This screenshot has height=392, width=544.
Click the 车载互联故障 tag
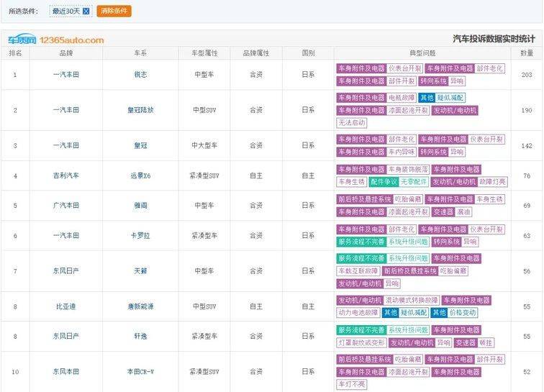[x=358, y=271]
